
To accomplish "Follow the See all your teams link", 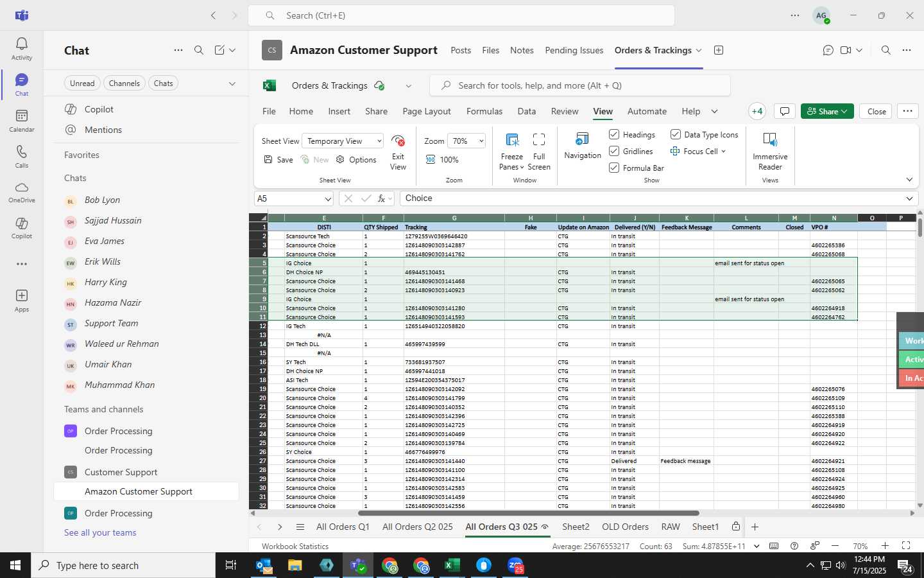I will (x=100, y=532).
